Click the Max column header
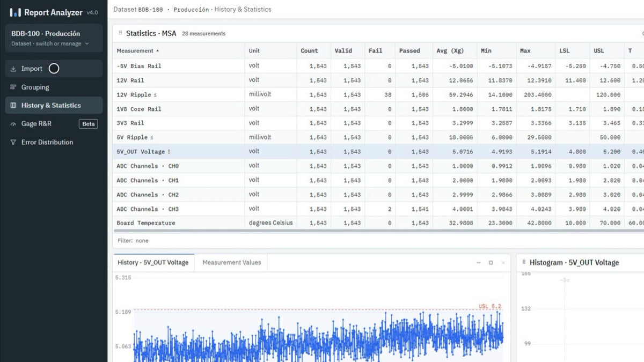The image size is (644, 362). pyautogui.click(x=536, y=51)
